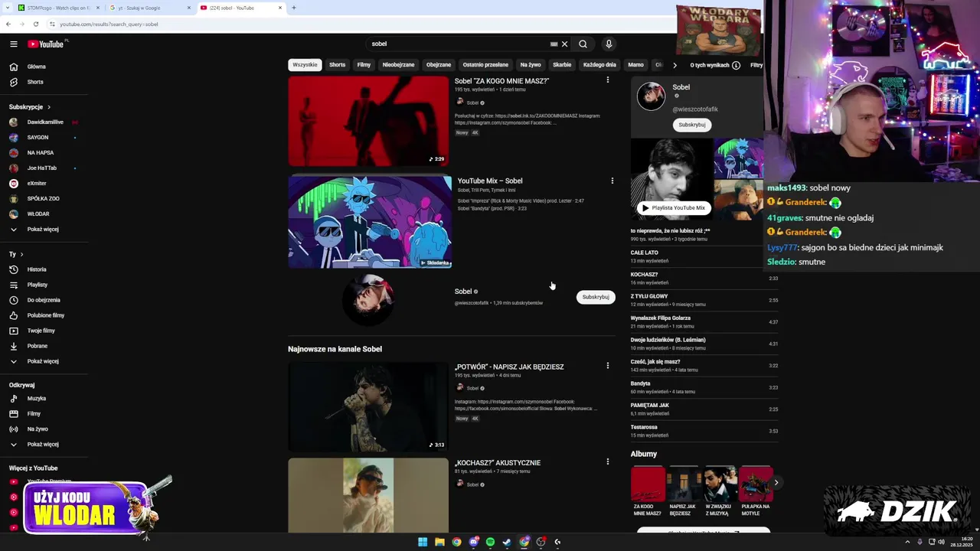Subscribe to Sobel in the channel result row

click(596, 297)
